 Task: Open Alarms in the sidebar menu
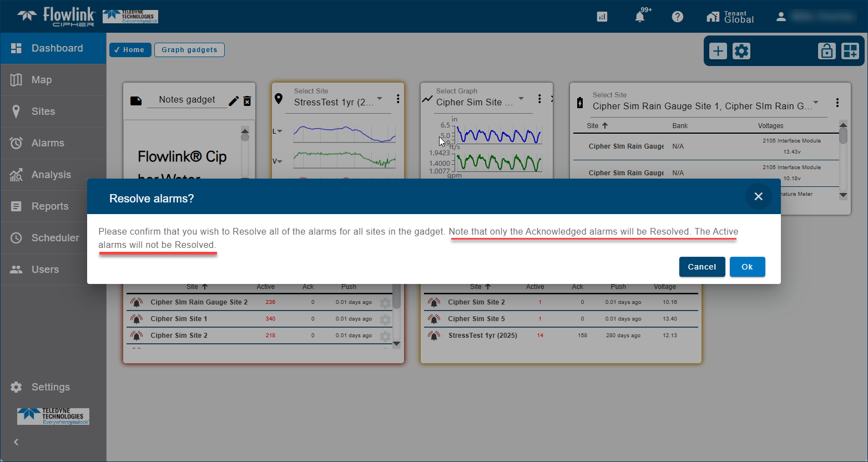(48, 143)
